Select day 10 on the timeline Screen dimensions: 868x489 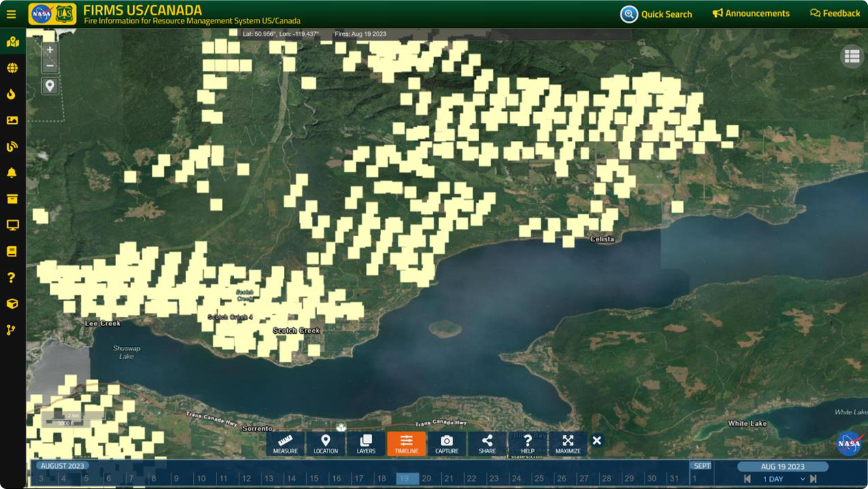pos(201,479)
